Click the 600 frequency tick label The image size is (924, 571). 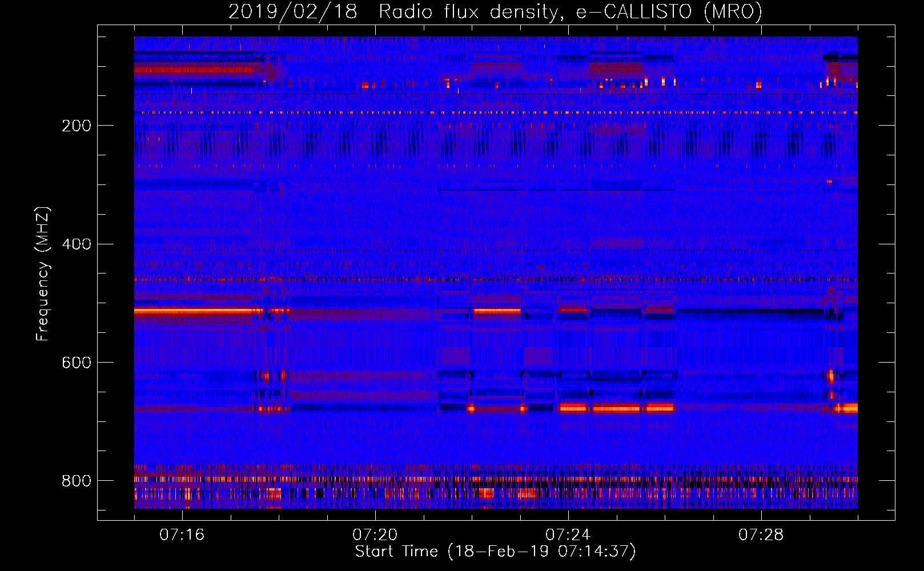[x=77, y=363]
